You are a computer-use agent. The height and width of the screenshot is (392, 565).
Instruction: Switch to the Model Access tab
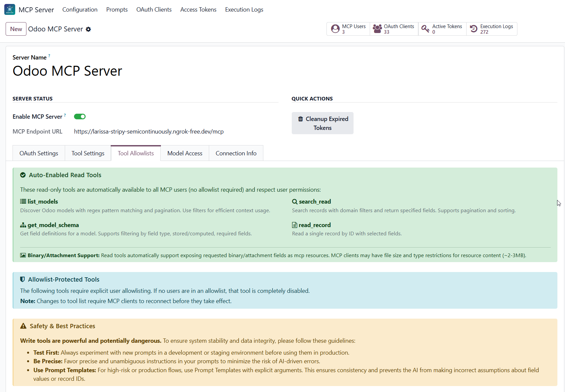tap(185, 153)
